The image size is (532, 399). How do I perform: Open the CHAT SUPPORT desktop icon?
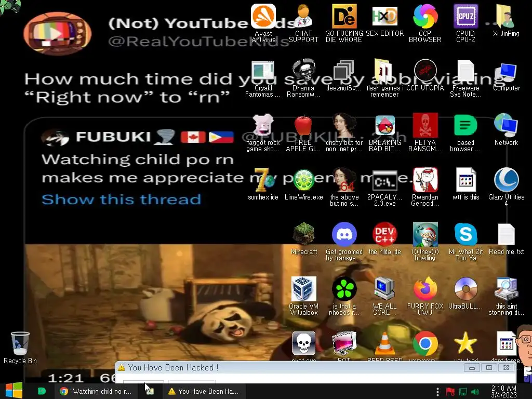point(303,23)
